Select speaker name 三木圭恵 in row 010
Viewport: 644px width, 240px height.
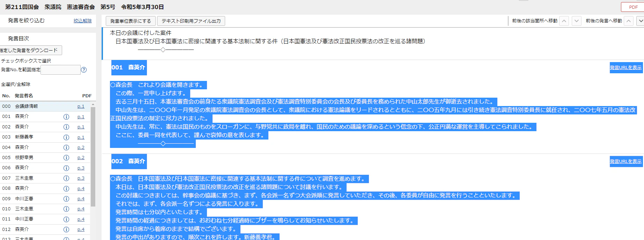tap(24, 209)
